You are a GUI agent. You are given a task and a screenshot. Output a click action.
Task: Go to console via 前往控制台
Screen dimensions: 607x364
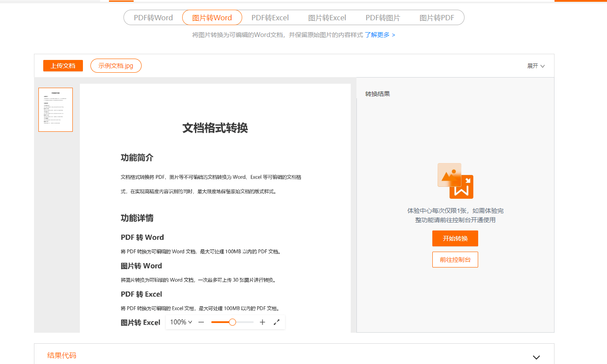pyautogui.click(x=455, y=260)
